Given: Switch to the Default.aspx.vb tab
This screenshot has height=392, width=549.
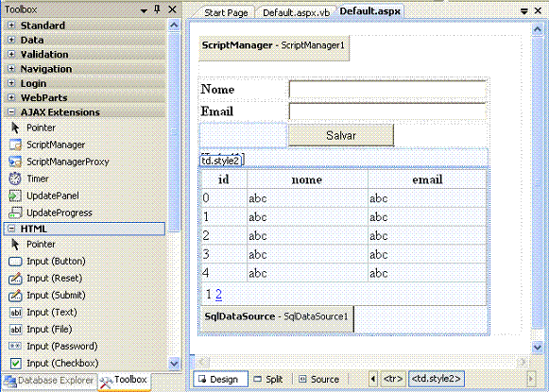Looking at the screenshot, I should tap(296, 12).
